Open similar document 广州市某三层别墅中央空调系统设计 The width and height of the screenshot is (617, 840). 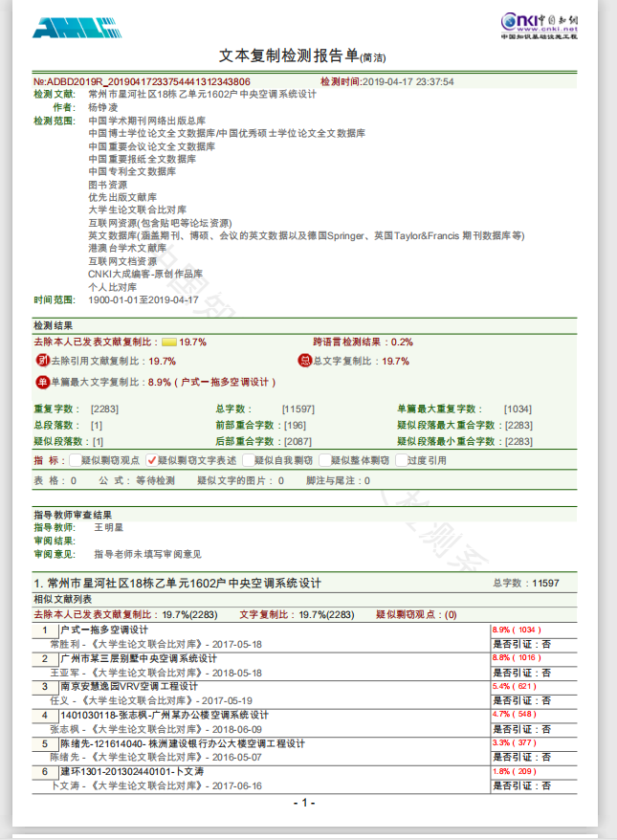[139, 658]
